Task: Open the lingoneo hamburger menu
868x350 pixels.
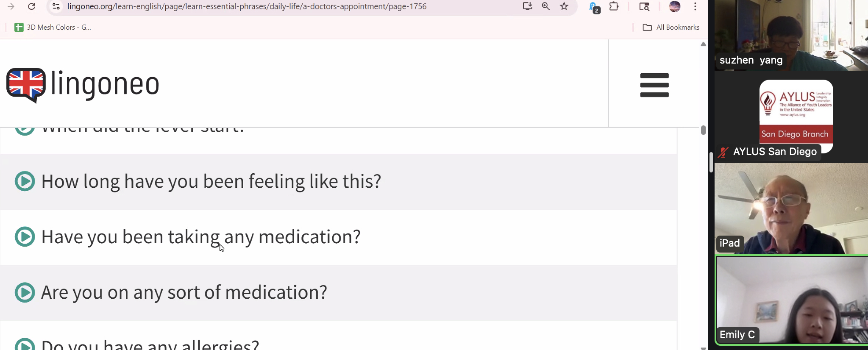Action: (x=654, y=85)
